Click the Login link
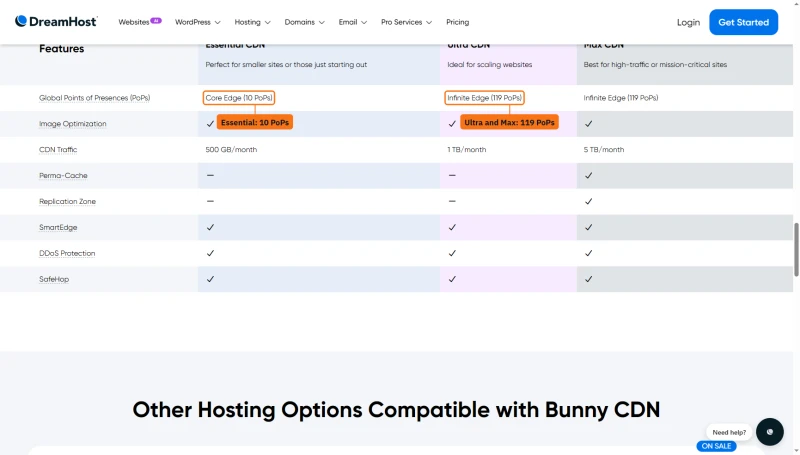Viewport: 800px width, 455px height. pos(688,22)
